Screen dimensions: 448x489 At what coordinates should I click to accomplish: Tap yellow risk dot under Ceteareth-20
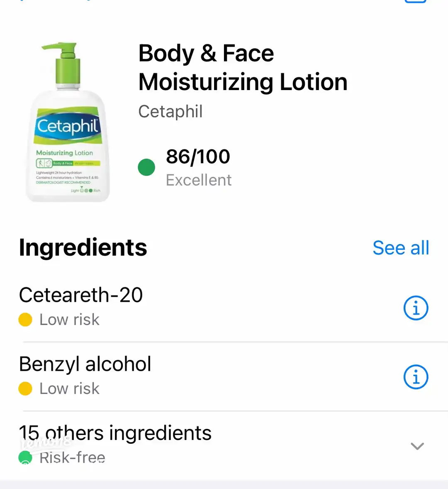click(x=25, y=320)
